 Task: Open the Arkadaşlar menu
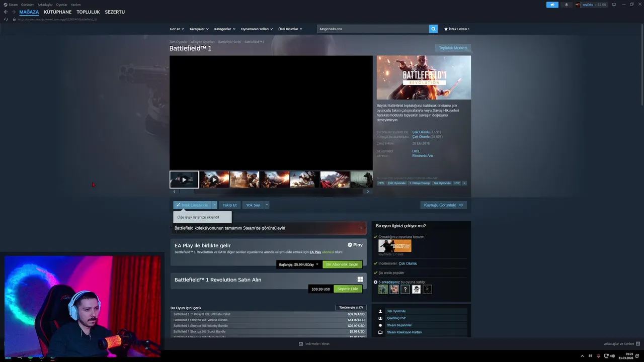pos(45,5)
